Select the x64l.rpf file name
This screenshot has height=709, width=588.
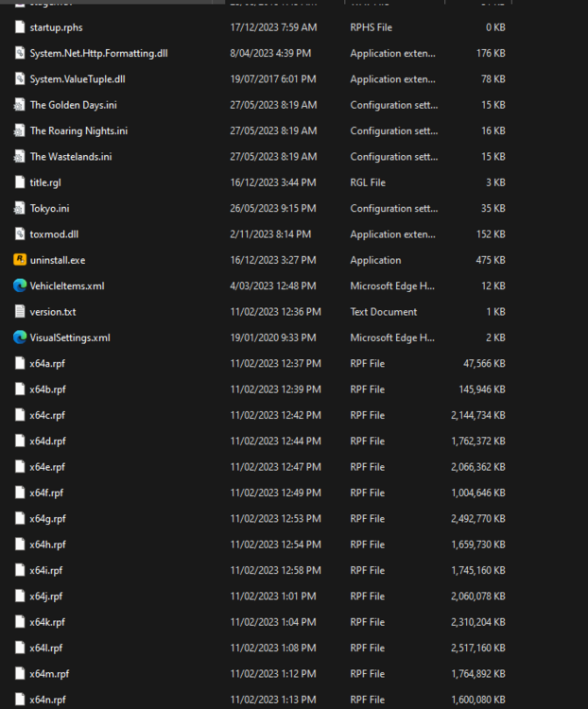(46, 648)
